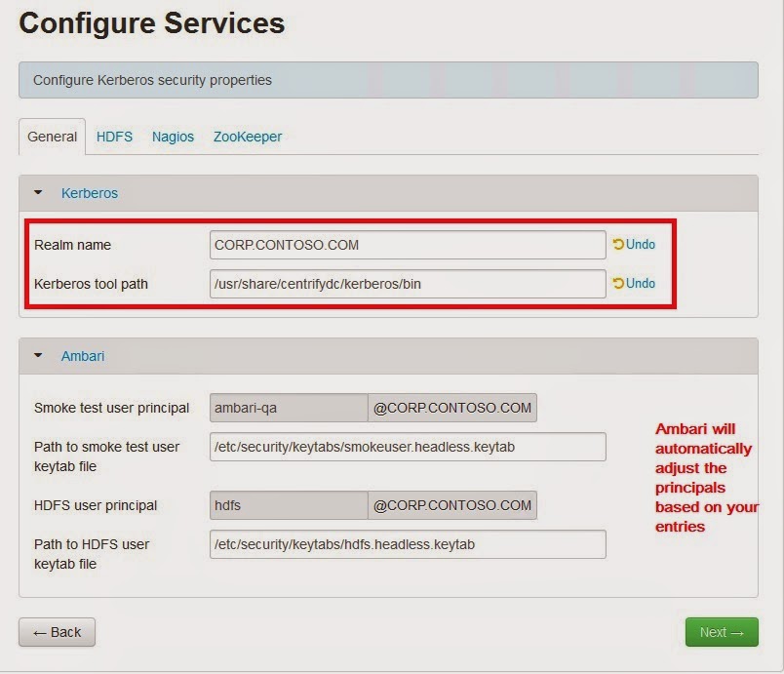Edit the HDFS user keytab file path
784x674 pixels.
pyautogui.click(x=407, y=544)
